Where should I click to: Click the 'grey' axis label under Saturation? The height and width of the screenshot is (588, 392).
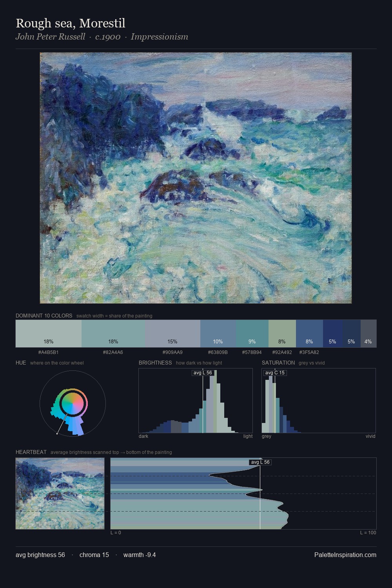point(267,436)
